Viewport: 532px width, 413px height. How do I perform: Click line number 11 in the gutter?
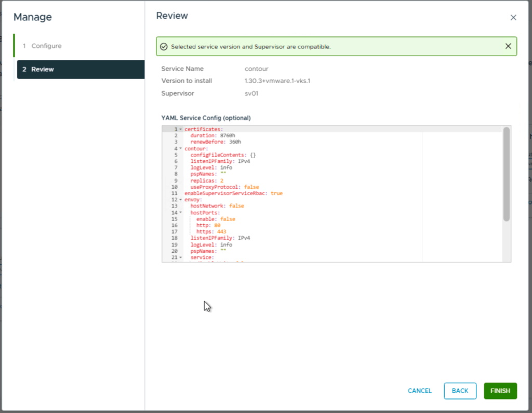[174, 193]
